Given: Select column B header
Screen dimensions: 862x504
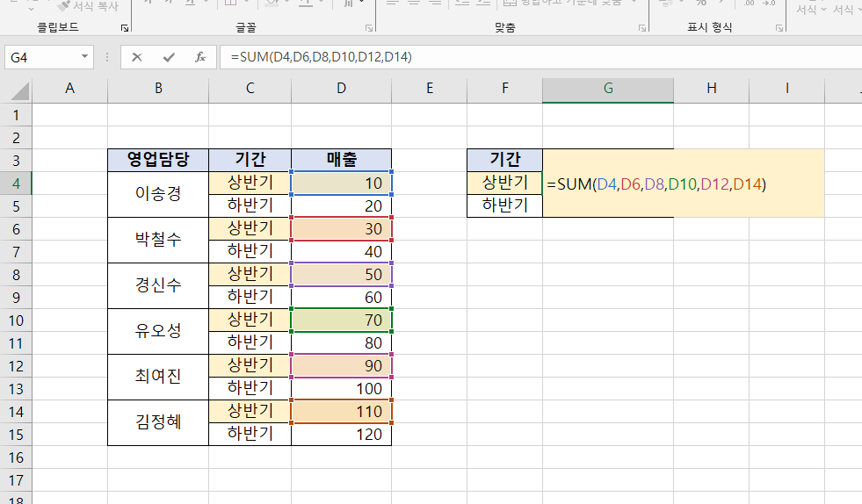Looking at the screenshot, I should (x=158, y=89).
